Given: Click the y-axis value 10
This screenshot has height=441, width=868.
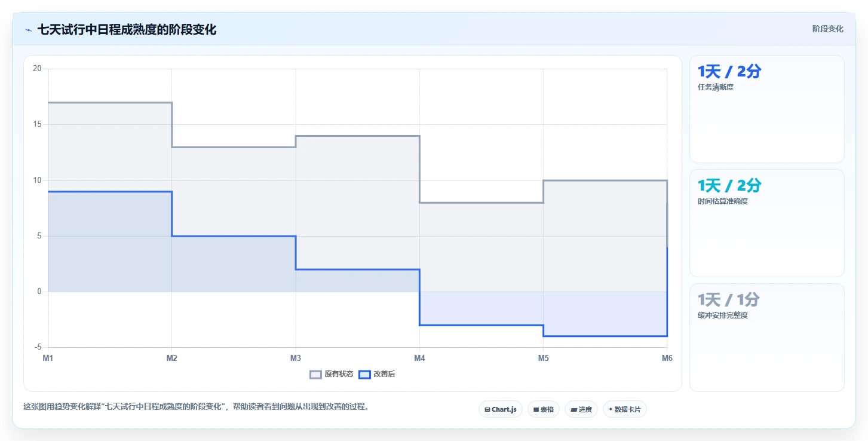Looking at the screenshot, I should pyautogui.click(x=37, y=180).
